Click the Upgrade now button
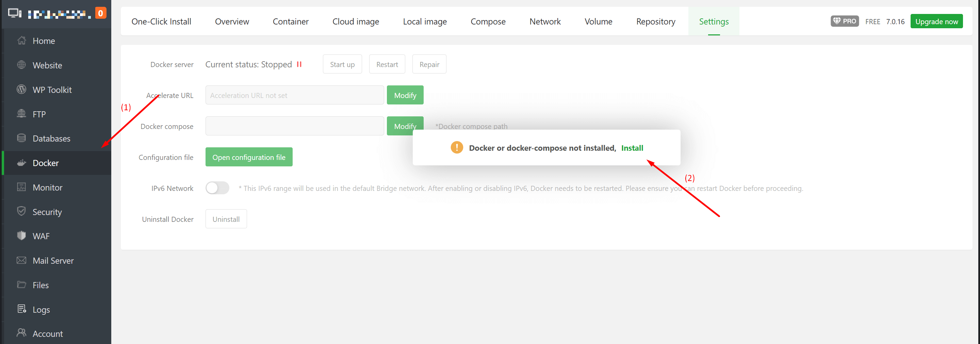The image size is (980, 344). [936, 21]
